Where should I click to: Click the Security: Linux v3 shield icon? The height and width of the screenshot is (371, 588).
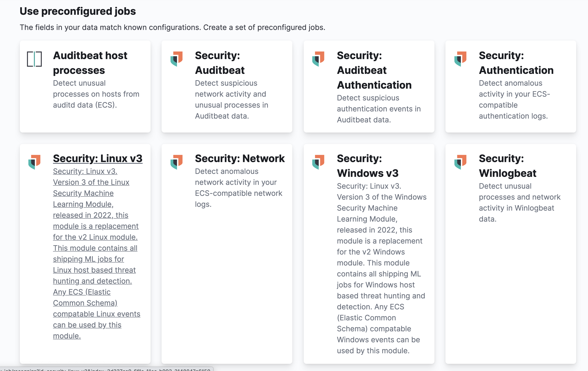pos(34,162)
